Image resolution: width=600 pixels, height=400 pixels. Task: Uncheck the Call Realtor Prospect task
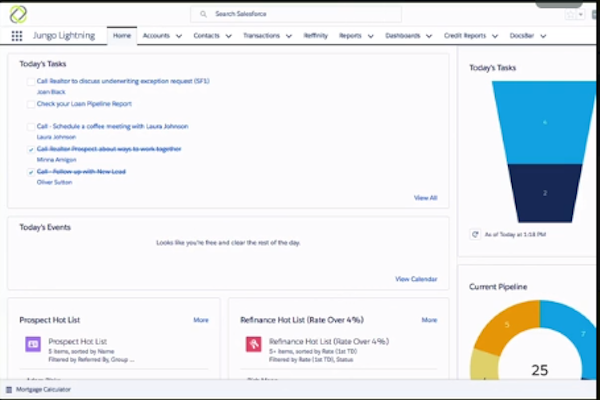tap(31, 149)
